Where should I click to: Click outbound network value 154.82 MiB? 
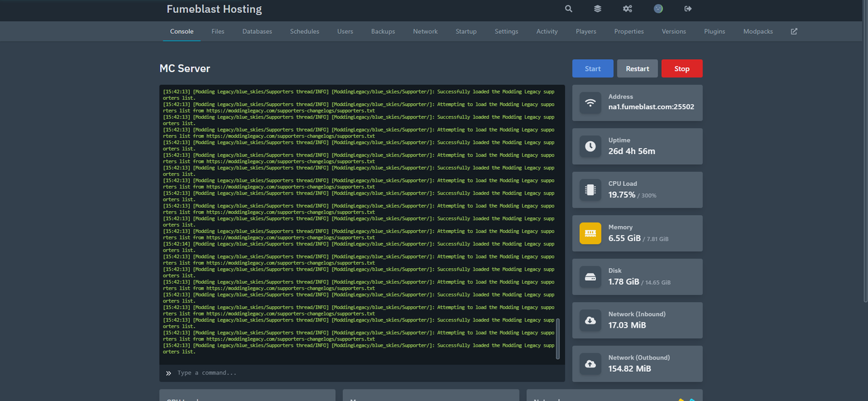click(629, 368)
